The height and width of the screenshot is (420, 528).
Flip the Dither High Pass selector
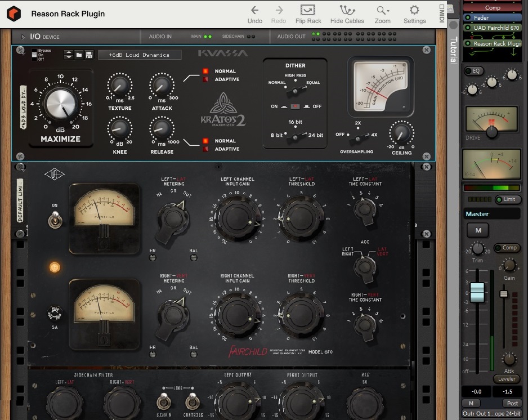[296, 90]
